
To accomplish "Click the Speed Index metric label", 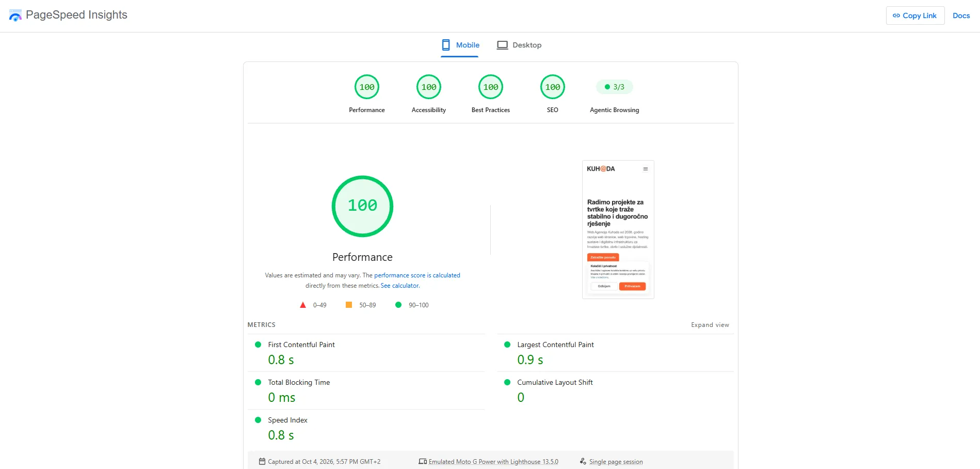I will tap(287, 420).
